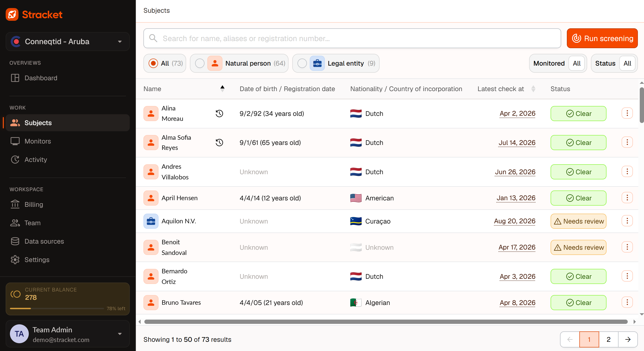
Task: Open history icon for Alina Moreau
Action: pos(219,114)
